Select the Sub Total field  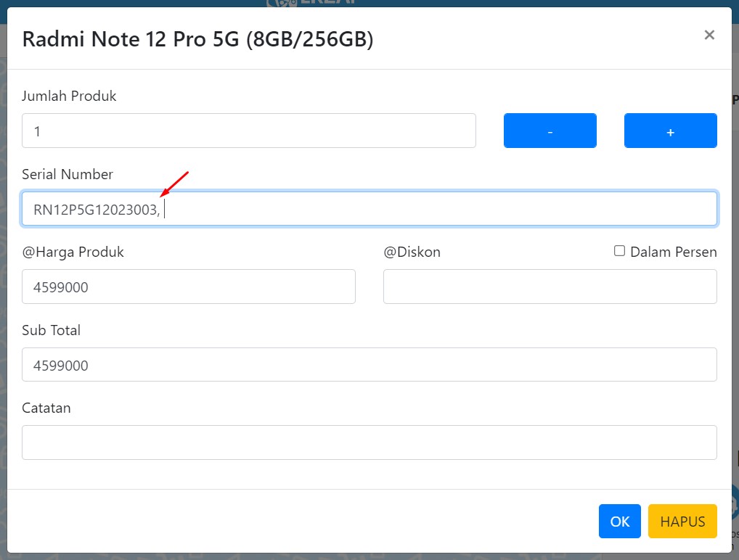click(x=369, y=365)
